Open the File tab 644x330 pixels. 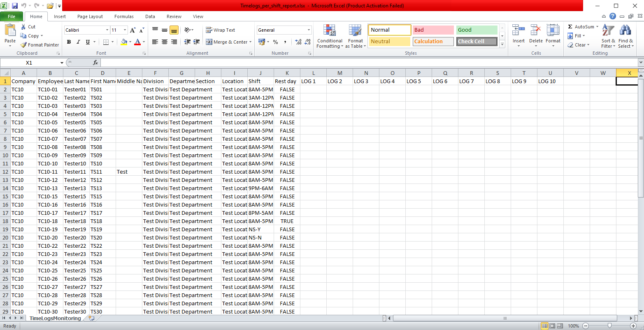(12, 16)
